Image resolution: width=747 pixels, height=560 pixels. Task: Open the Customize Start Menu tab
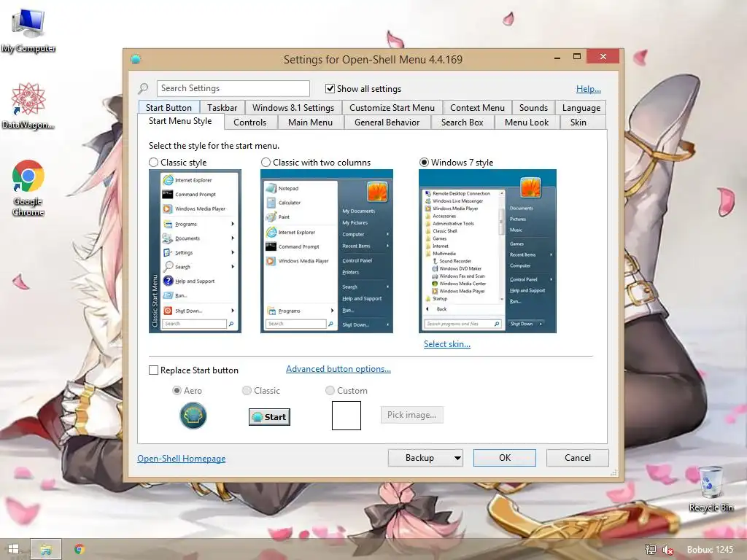[392, 108]
